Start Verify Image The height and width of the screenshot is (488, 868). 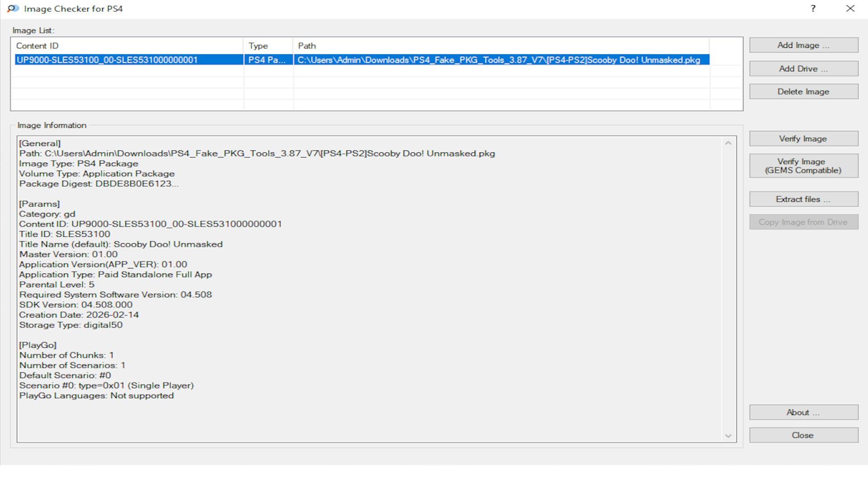(803, 139)
